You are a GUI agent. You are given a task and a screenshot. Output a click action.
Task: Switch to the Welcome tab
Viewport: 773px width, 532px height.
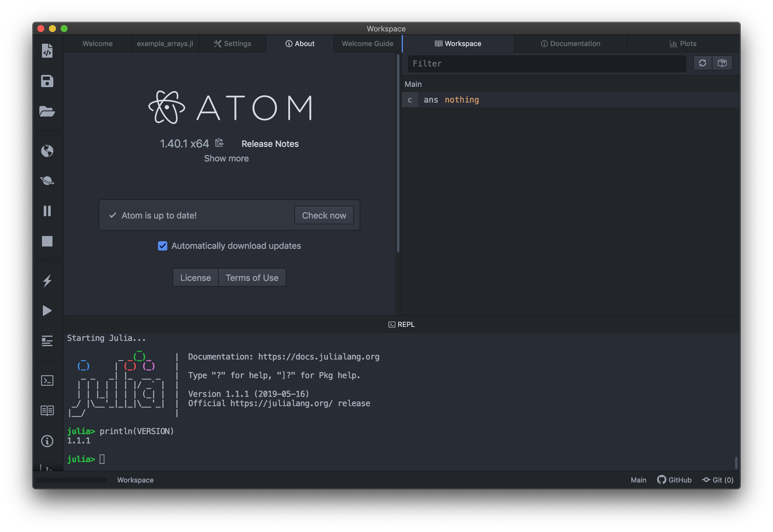[x=97, y=44]
